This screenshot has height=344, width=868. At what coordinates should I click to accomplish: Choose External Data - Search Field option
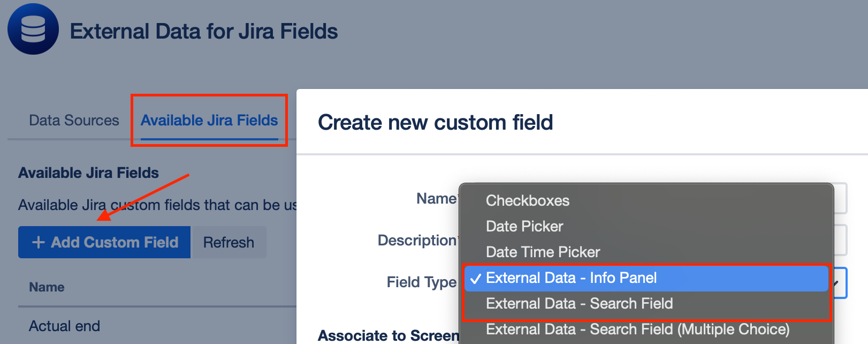coord(579,303)
